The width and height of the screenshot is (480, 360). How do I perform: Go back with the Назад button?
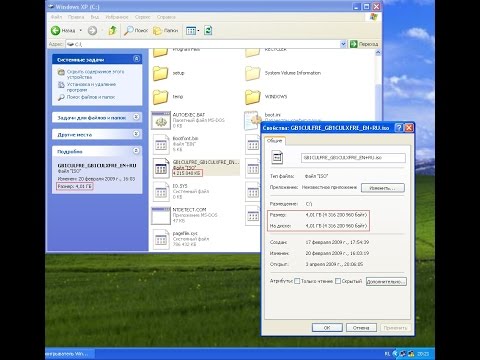[63, 31]
